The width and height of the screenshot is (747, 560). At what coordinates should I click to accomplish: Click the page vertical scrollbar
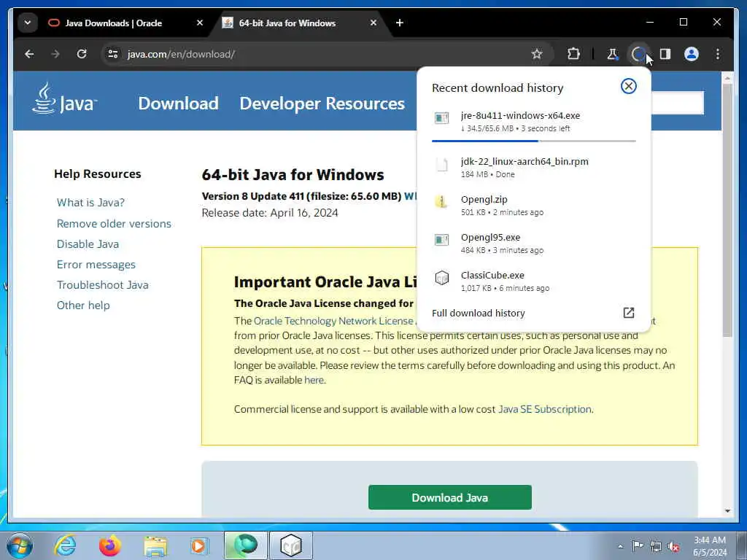pos(727,209)
